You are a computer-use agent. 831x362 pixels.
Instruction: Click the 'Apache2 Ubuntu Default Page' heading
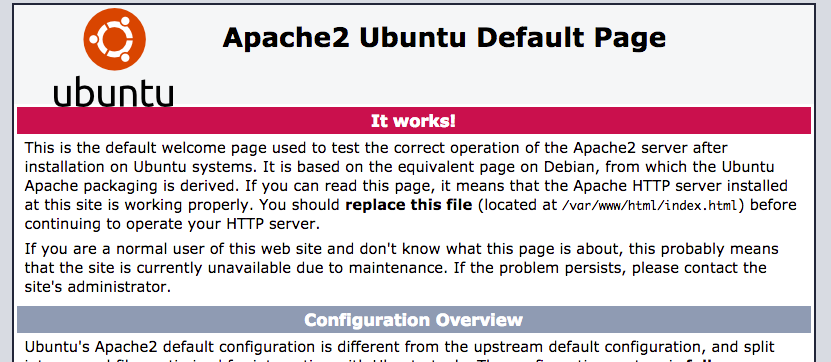pyautogui.click(x=444, y=38)
